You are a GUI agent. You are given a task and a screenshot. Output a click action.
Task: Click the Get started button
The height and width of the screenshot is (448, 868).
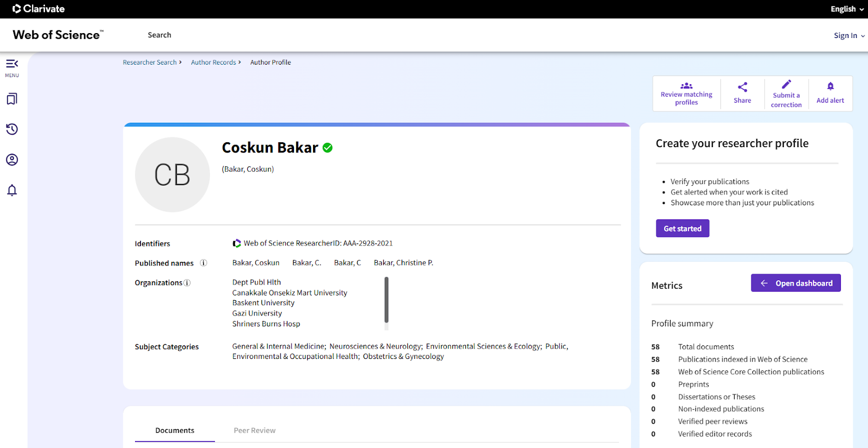click(682, 229)
